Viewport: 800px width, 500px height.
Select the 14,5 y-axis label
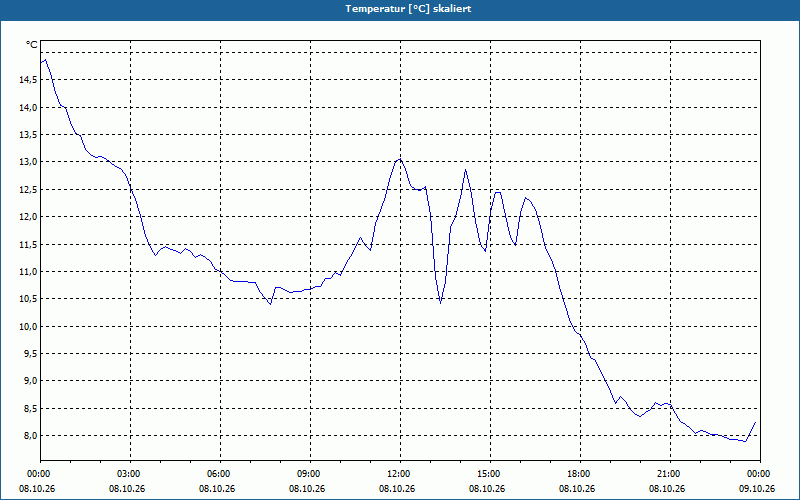pos(29,80)
